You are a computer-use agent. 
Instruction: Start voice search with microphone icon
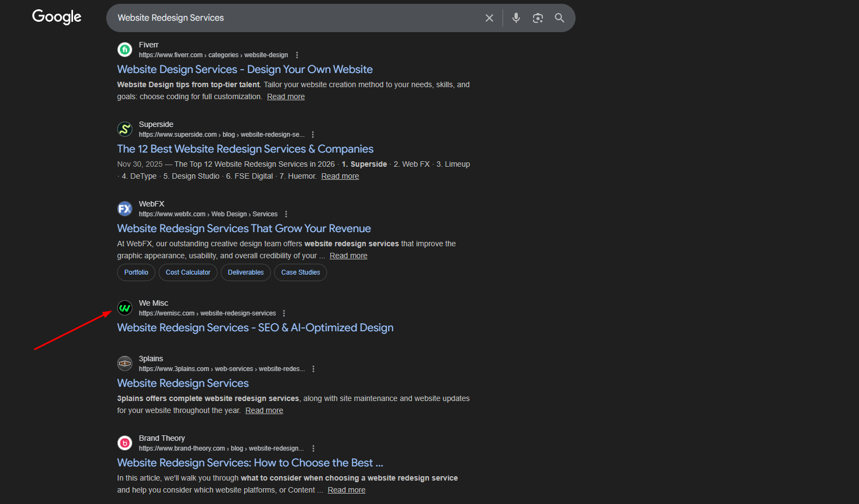(516, 18)
